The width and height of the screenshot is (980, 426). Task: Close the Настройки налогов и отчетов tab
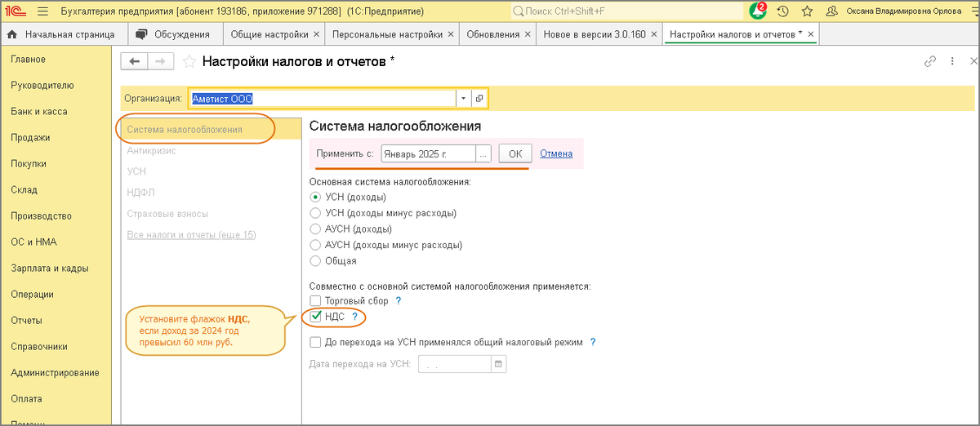[810, 34]
